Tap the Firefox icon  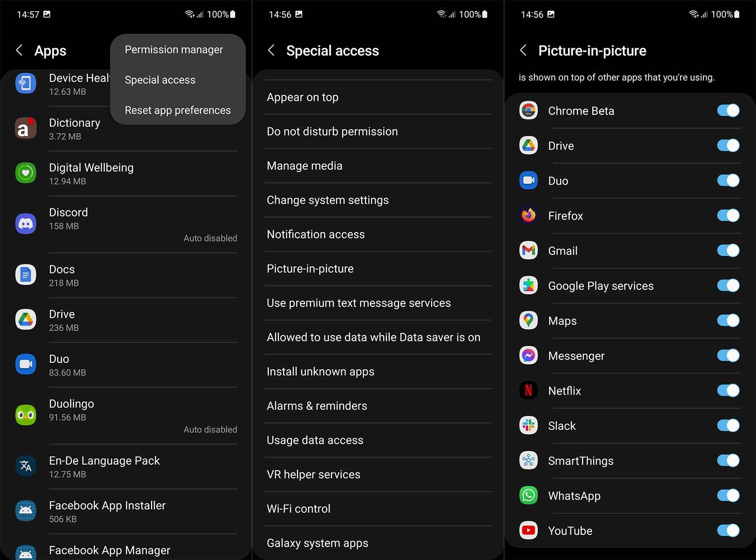[x=529, y=215]
